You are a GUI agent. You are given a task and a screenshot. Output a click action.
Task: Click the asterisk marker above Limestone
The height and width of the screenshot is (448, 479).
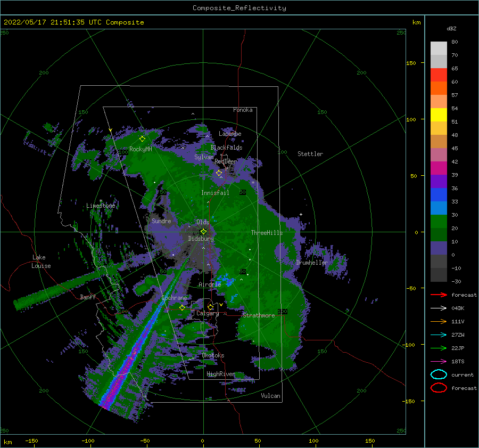coord(101,201)
